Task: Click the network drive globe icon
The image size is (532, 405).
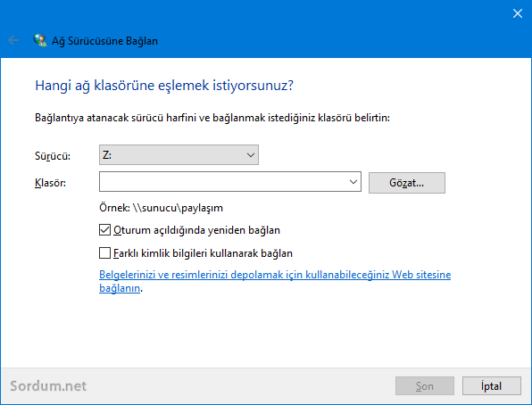Action: (40, 40)
